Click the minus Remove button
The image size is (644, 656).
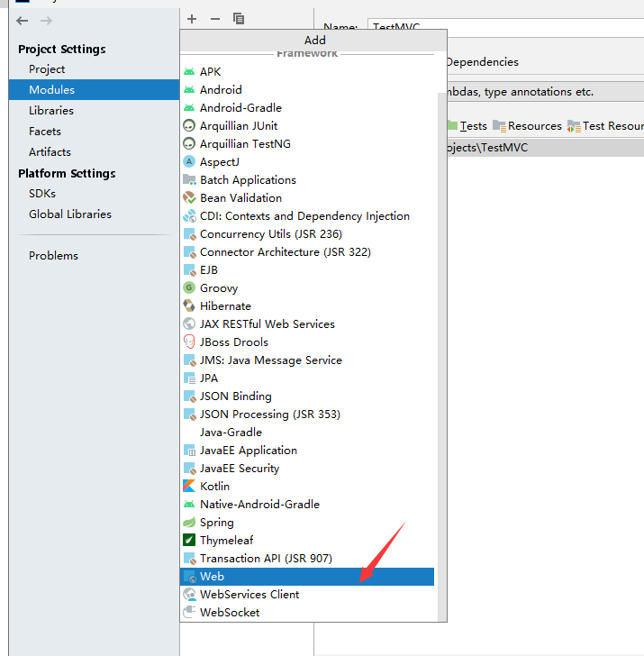[215, 19]
